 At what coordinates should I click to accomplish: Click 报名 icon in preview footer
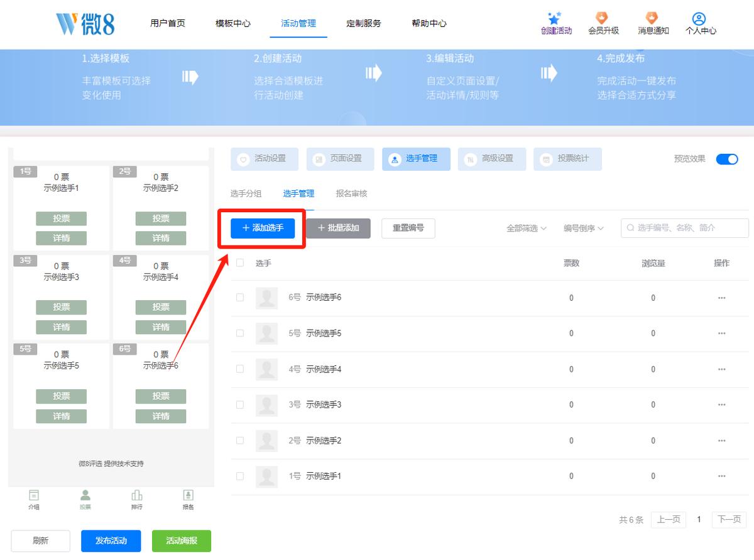[x=188, y=495]
